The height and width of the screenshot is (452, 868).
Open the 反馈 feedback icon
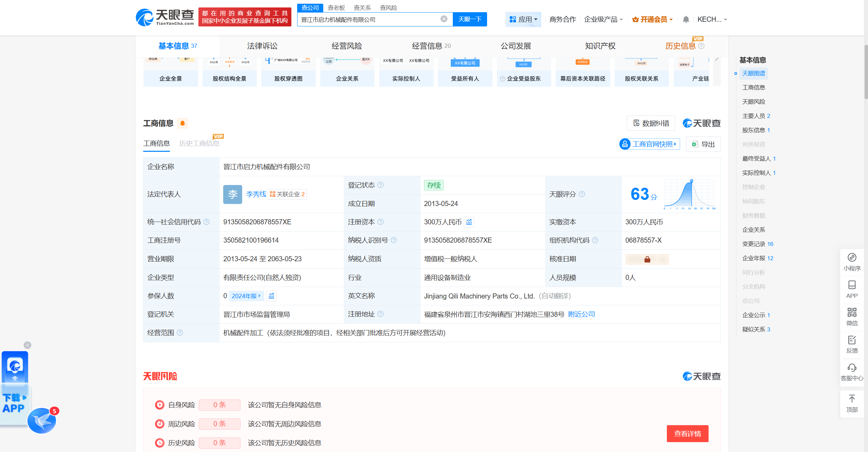point(852,340)
